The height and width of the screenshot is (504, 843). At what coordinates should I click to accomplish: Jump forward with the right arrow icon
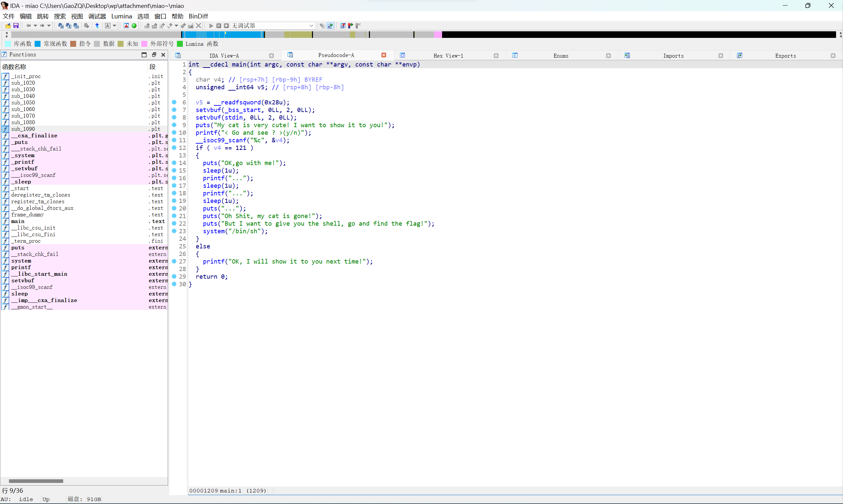pyautogui.click(x=42, y=26)
